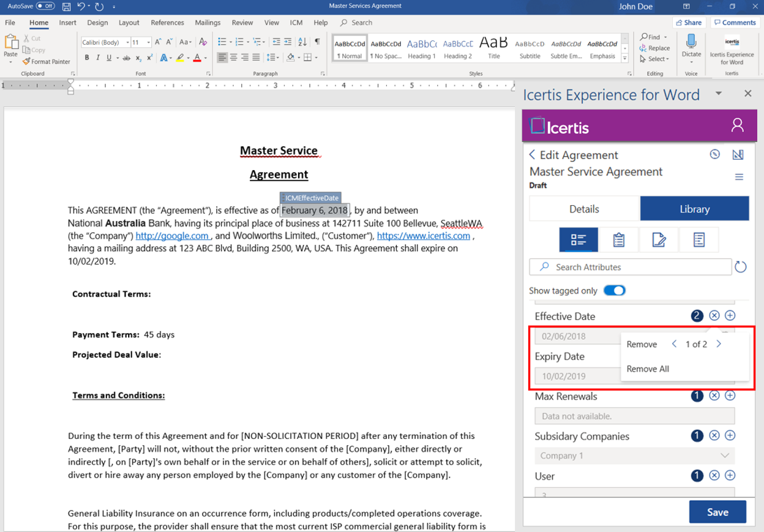Toggle the AutoSave switch
The width and height of the screenshot is (764, 532).
click(x=45, y=6)
